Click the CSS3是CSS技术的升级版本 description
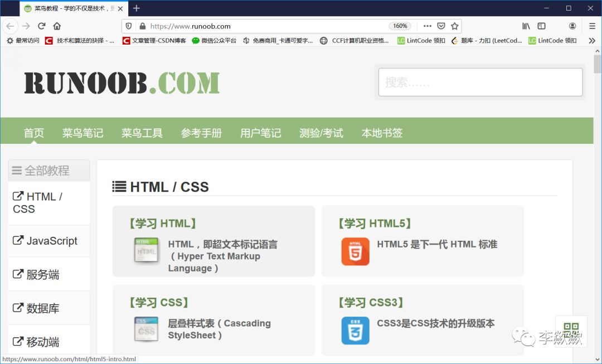This screenshot has height=364, width=602. tap(436, 323)
